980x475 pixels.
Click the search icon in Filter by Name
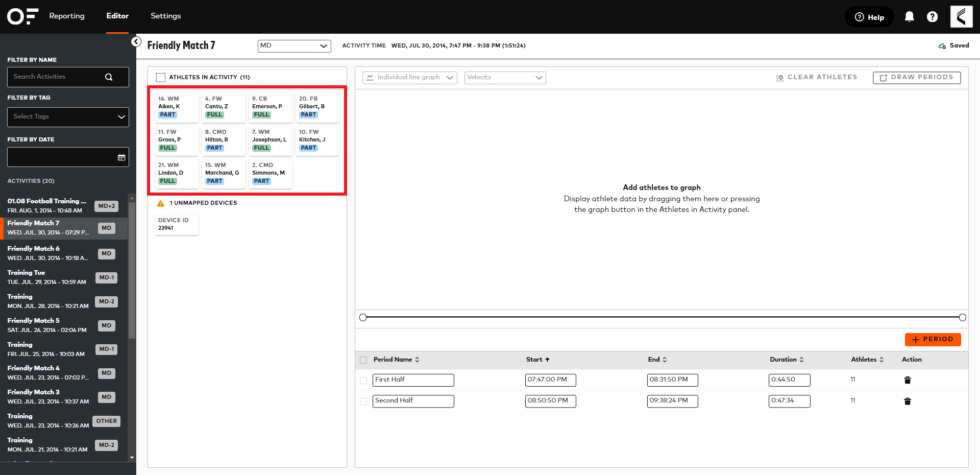point(108,77)
